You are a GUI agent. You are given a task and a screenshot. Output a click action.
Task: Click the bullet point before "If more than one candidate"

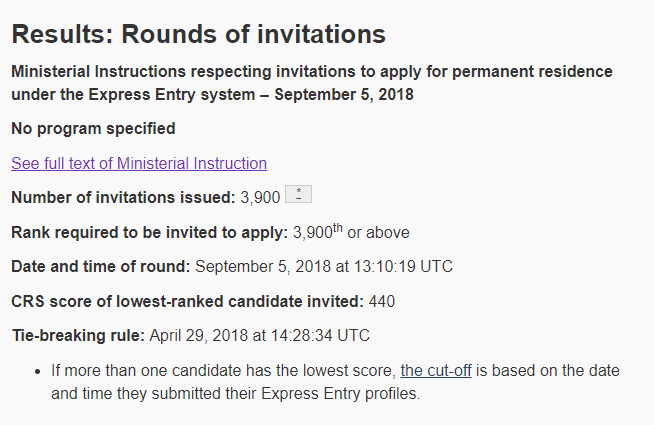coord(36,371)
